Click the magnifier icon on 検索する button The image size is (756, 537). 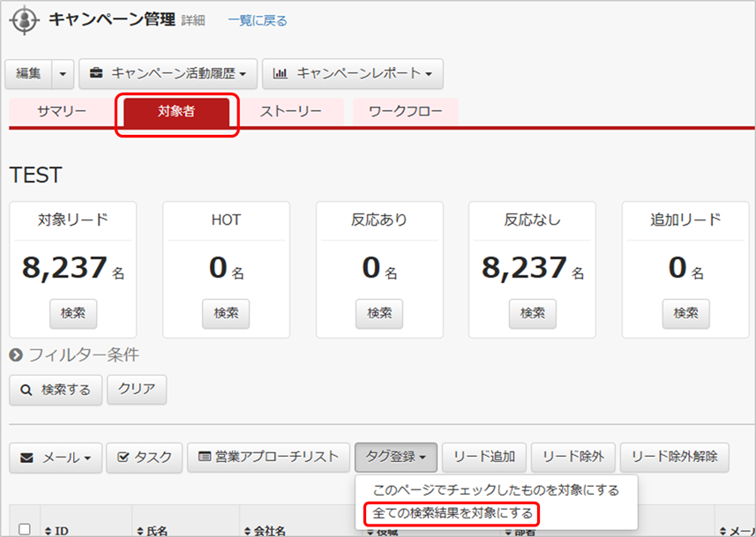point(26,390)
